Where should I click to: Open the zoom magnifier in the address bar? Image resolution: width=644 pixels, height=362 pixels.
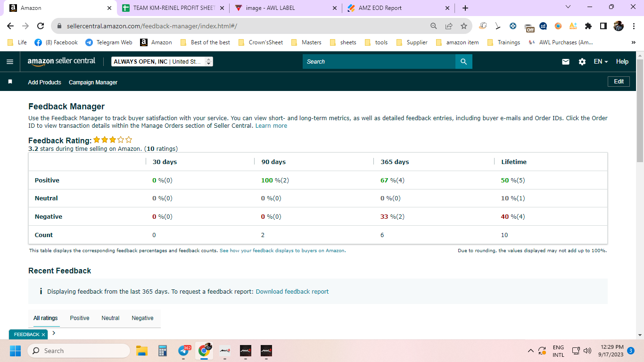tap(434, 26)
